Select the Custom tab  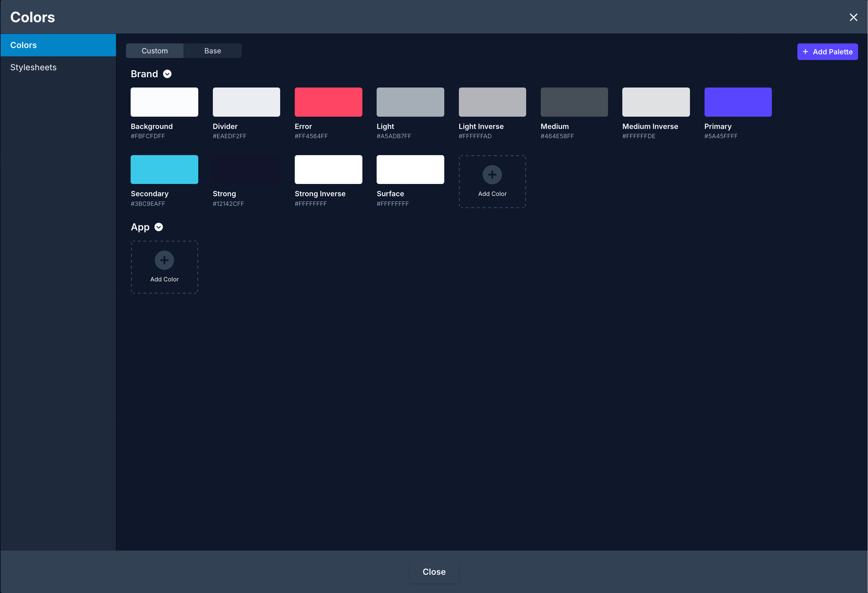[x=155, y=51]
